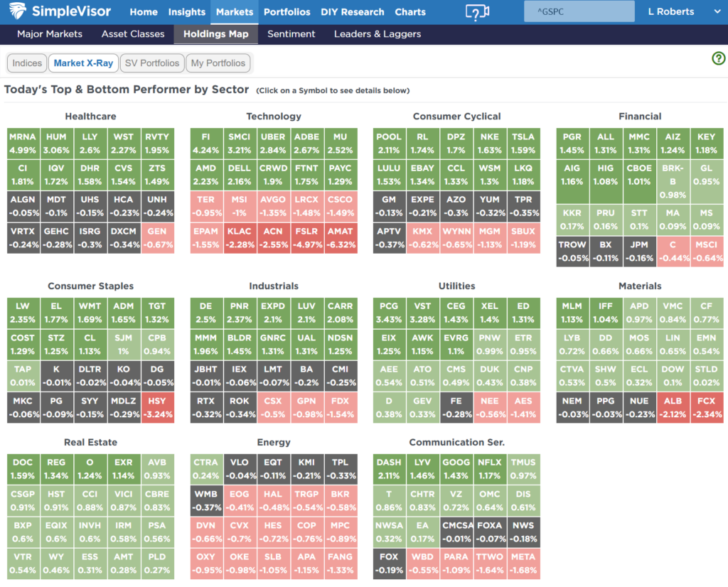The height and width of the screenshot is (587, 728).
Task: Click the ^GSPC symbol search field
Action: pos(578,11)
